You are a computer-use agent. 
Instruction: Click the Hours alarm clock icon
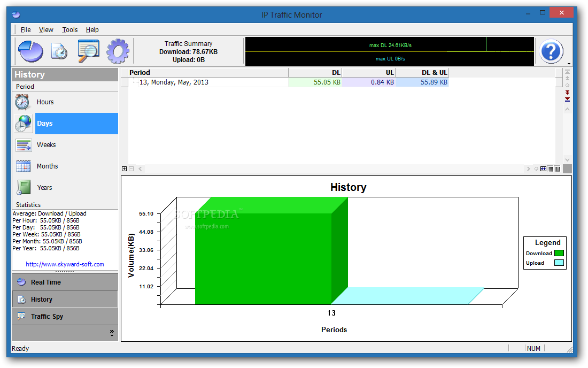point(22,102)
